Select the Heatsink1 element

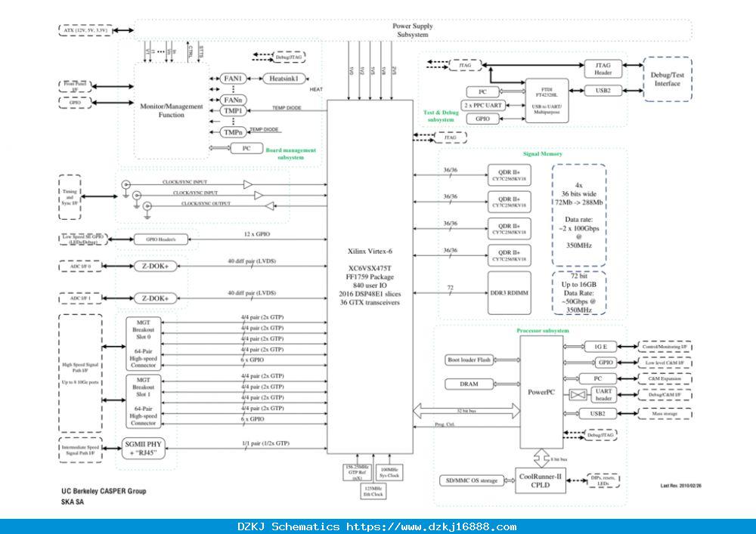[x=284, y=79]
